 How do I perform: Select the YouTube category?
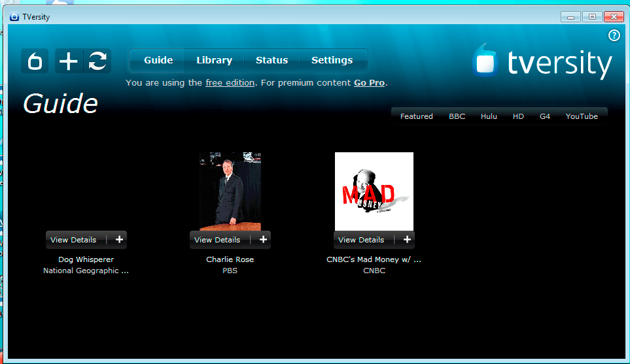[x=582, y=116]
